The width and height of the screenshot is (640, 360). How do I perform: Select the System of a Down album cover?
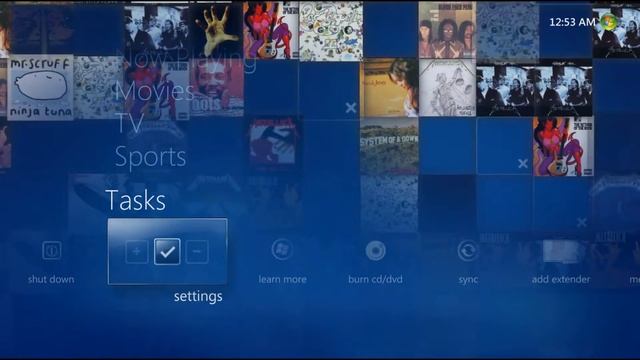[x=389, y=146]
